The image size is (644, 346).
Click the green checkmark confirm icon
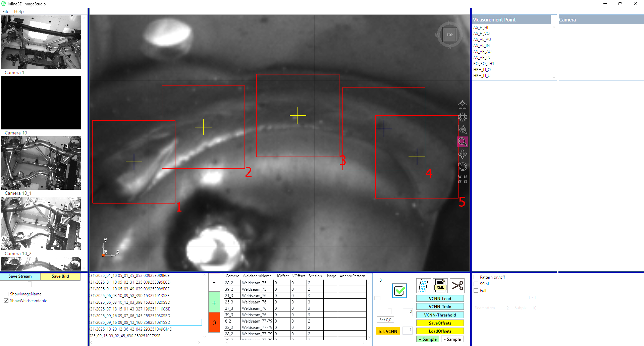(x=399, y=291)
